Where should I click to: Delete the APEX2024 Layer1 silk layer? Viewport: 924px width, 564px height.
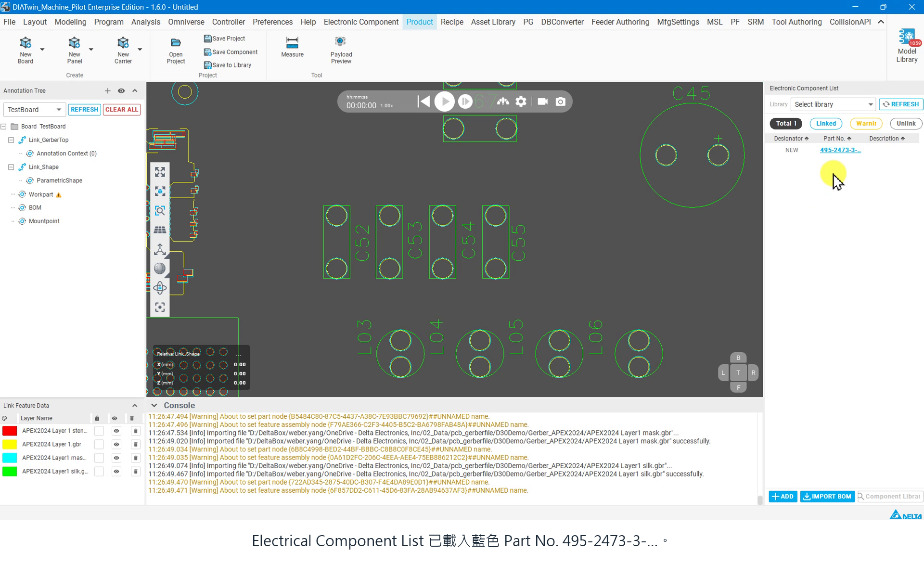(x=135, y=471)
